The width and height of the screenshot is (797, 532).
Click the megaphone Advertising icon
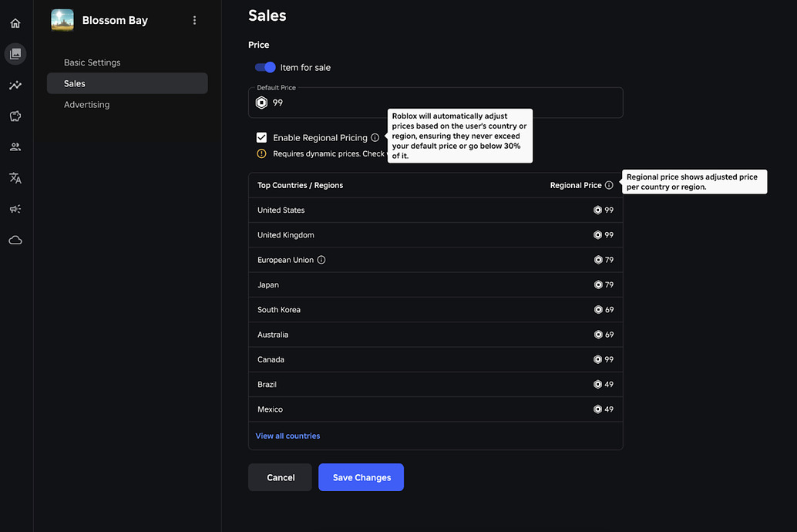click(15, 208)
